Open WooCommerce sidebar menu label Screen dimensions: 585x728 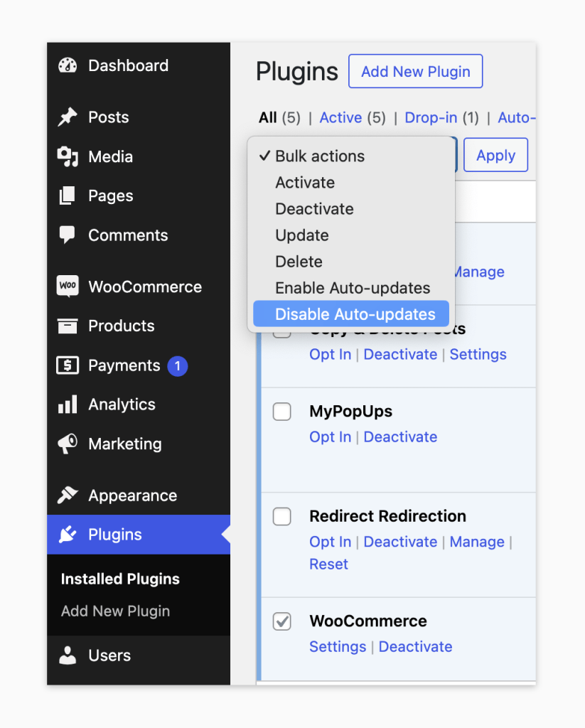click(145, 287)
